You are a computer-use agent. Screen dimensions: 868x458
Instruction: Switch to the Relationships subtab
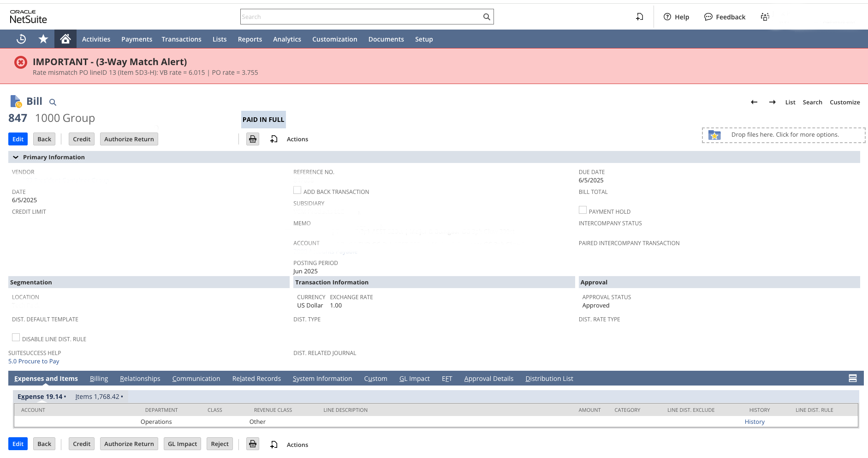click(140, 379)
